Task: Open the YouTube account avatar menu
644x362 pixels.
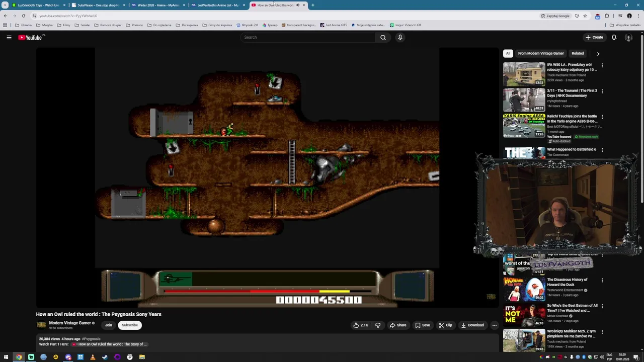Action: (x=628, y=37)
